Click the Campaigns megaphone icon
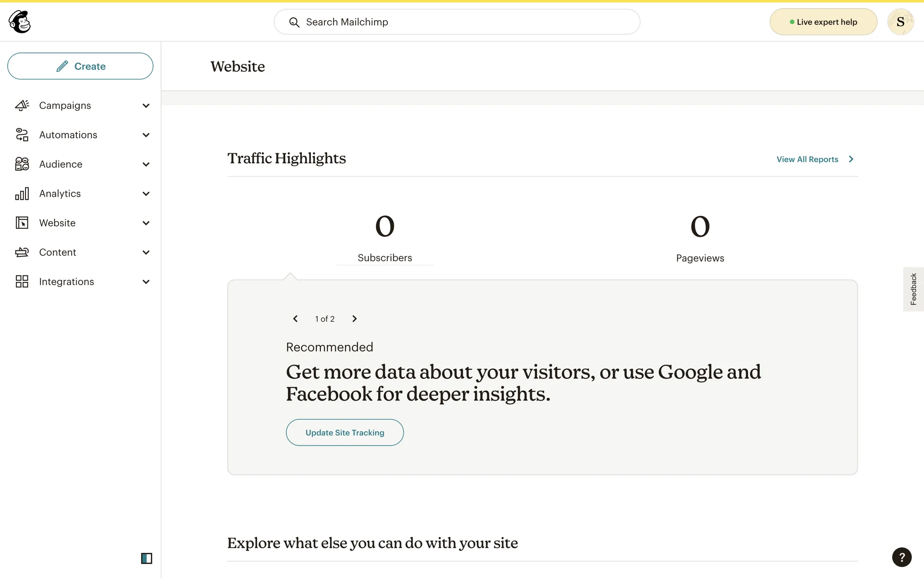The image size is (924, 578). (x=22, y=105)
